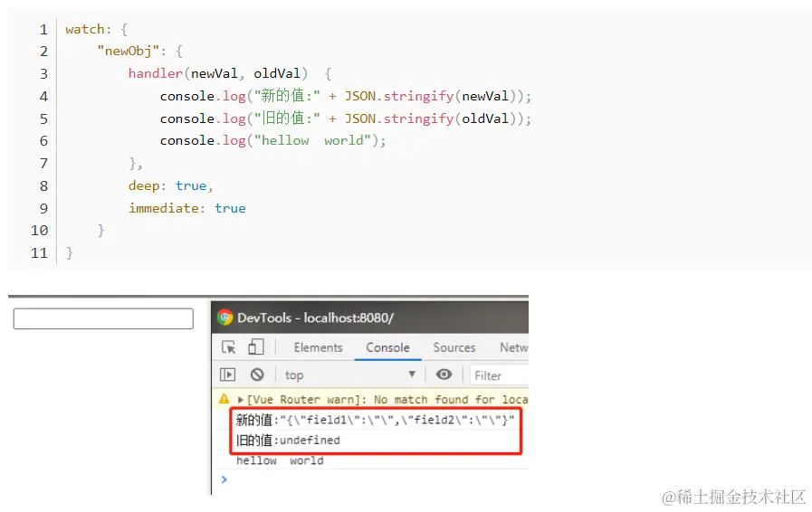The height and width of the screenshot is (512, 812).
Task: Select the '新的值' console log line
Action: click(x=375, y=420)
